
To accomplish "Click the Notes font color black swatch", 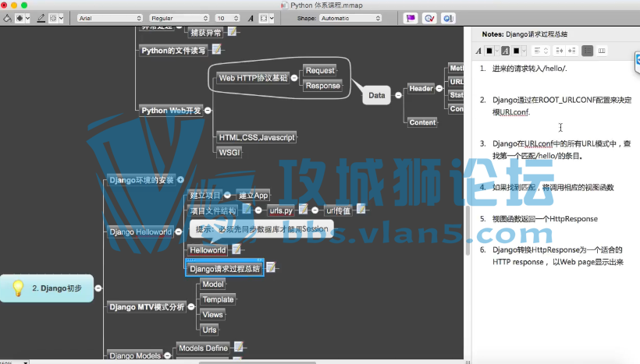I will point(489,51).
